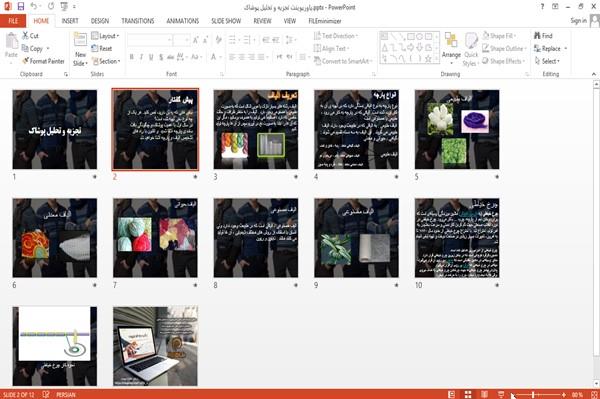Reset the slide layout with Reset
Screen dimensions: 600x399
pyautogui.click(x=102, y=48)
